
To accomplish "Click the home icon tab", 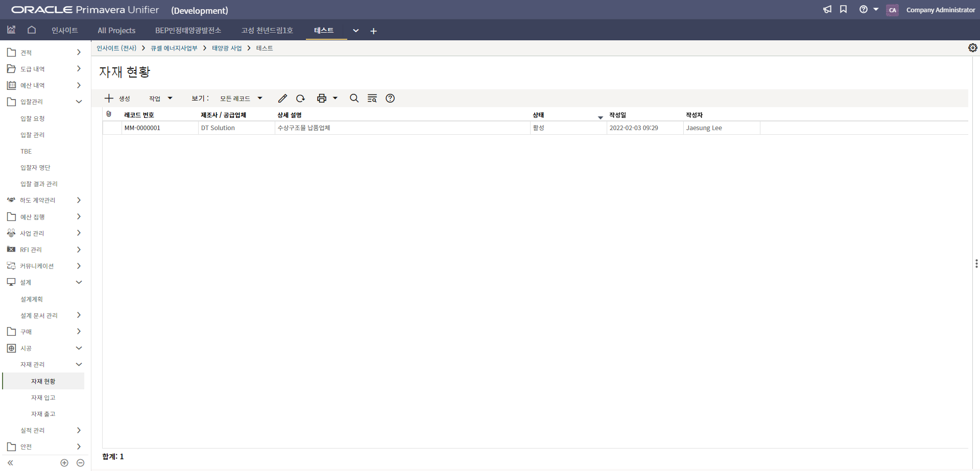I will [x=32, y=30].
